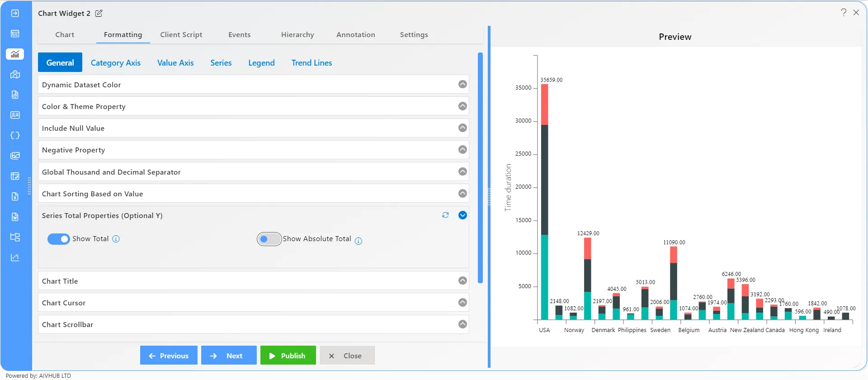Switch to the Formatting tab
This screenshot has height=380, width=868.
123,34
